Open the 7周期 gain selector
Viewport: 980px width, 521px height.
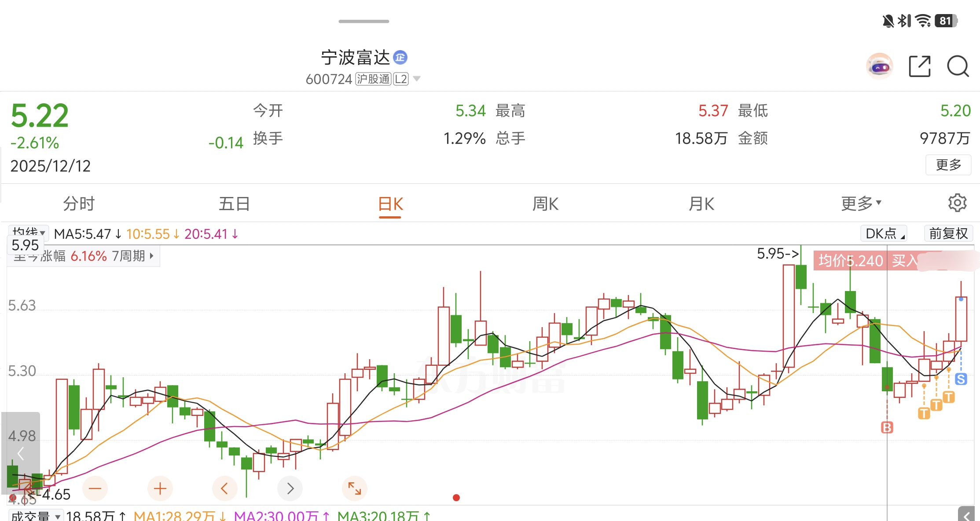click(132, 256)
